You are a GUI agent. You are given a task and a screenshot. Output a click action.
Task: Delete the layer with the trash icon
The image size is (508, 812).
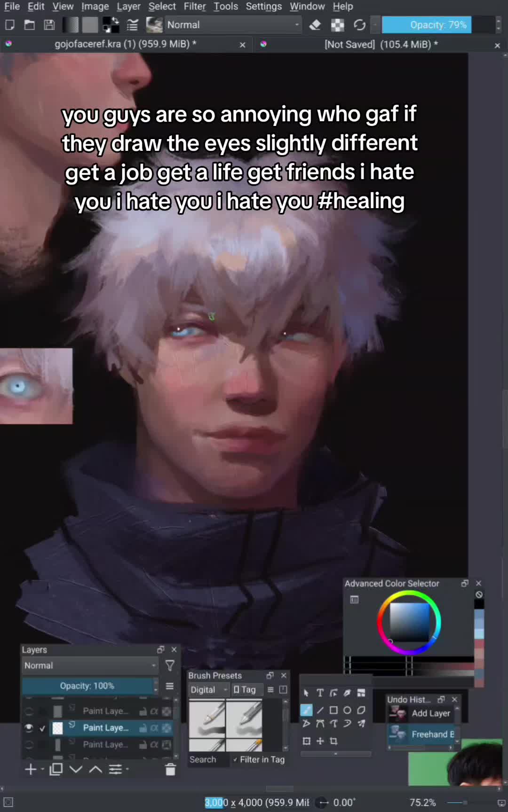tap(170, 769)
